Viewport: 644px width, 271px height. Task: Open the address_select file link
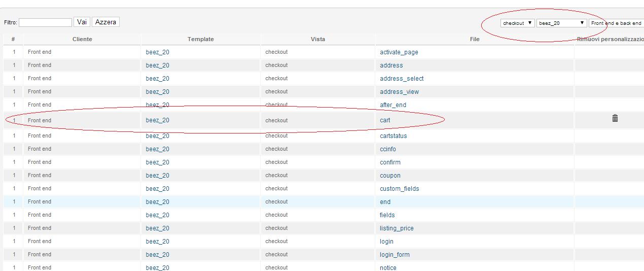tap(402, 79)
